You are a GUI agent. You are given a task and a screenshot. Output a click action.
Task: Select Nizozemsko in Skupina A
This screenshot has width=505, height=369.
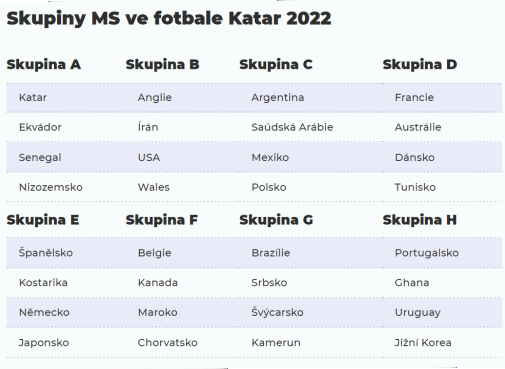coord(51,187)
